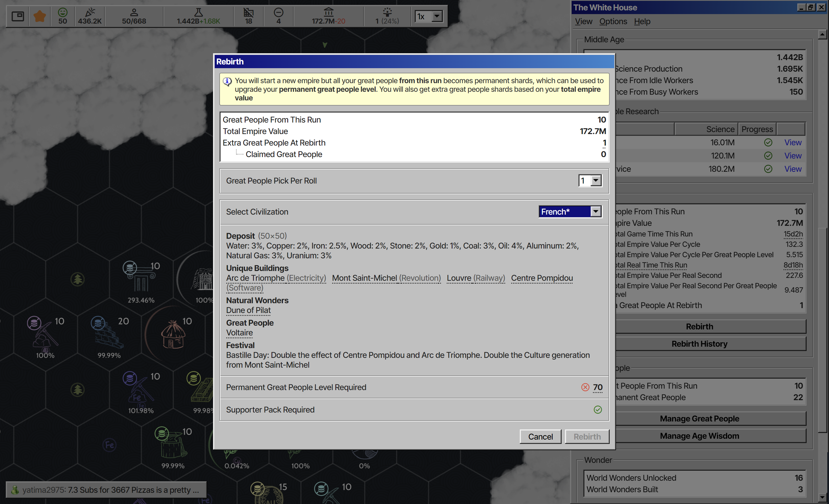829x504 pixels.
Task: Open Great People Pick Per Roll dropdown
Action: point(590,181)
